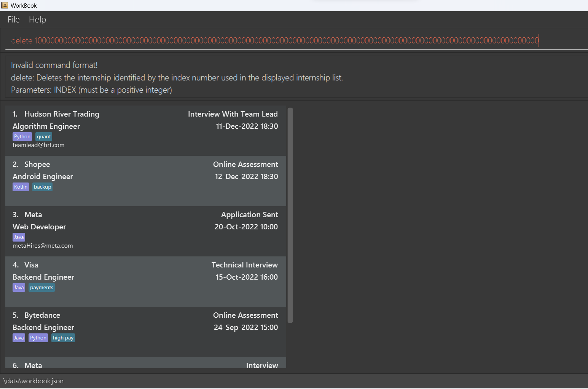Click the high pay tag
The height and width of the screenshot is (389, 588).
tap(63, 338)
